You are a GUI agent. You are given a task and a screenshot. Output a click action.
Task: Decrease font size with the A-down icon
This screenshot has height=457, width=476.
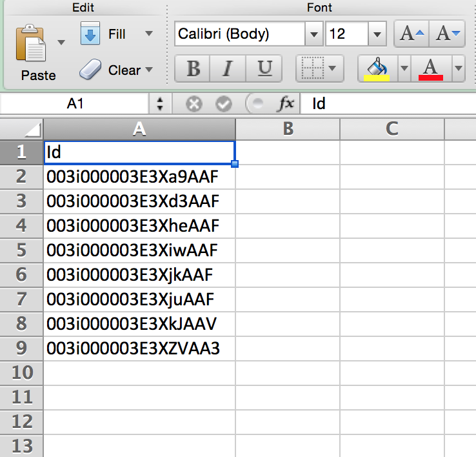pos(447,34)
